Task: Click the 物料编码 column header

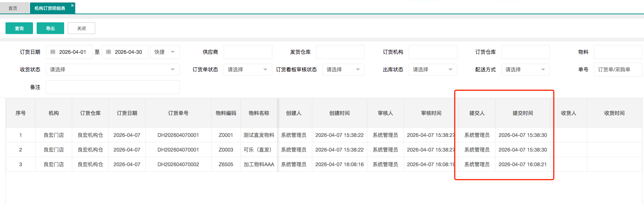Action: tap(226, 113)
